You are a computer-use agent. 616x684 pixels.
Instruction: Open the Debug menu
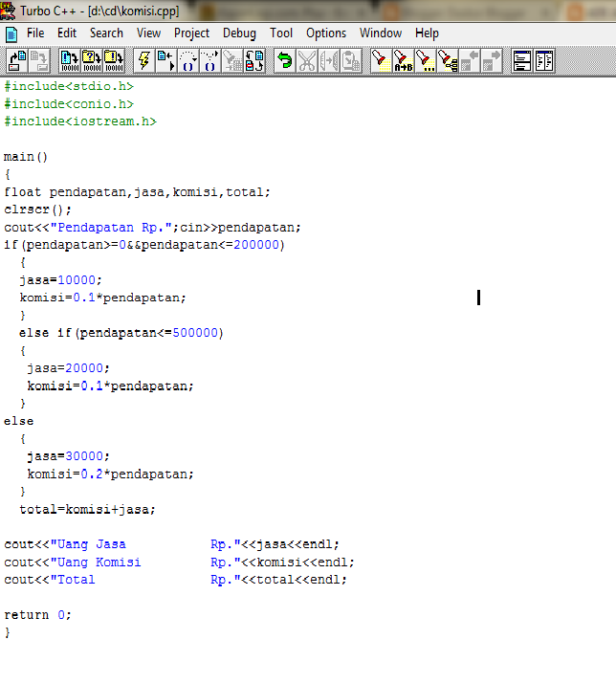click(239, 33)
